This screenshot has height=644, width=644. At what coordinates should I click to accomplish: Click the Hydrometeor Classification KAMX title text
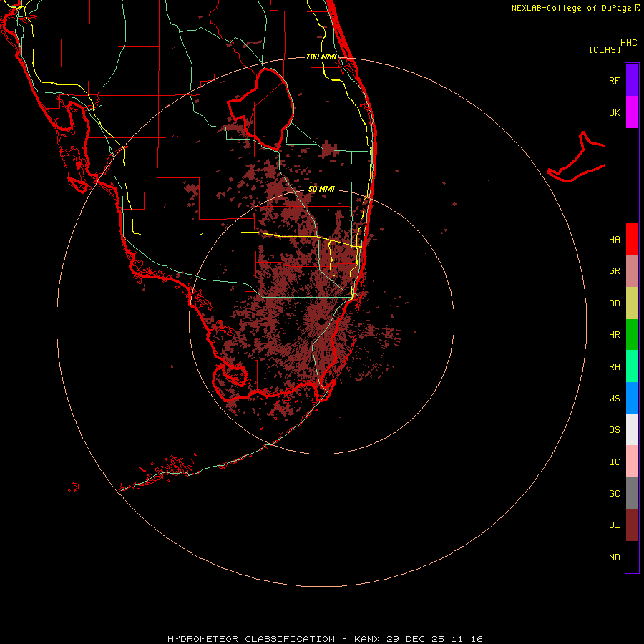pos(325,639)
